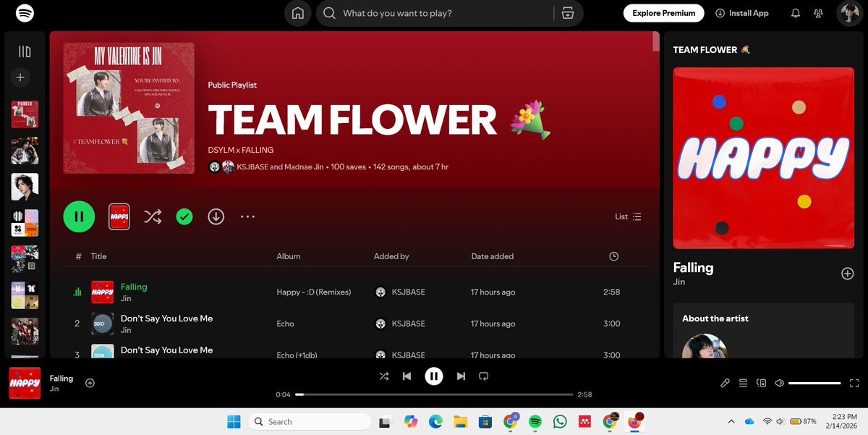Toggle the Queue panel icon

[743, 383]
